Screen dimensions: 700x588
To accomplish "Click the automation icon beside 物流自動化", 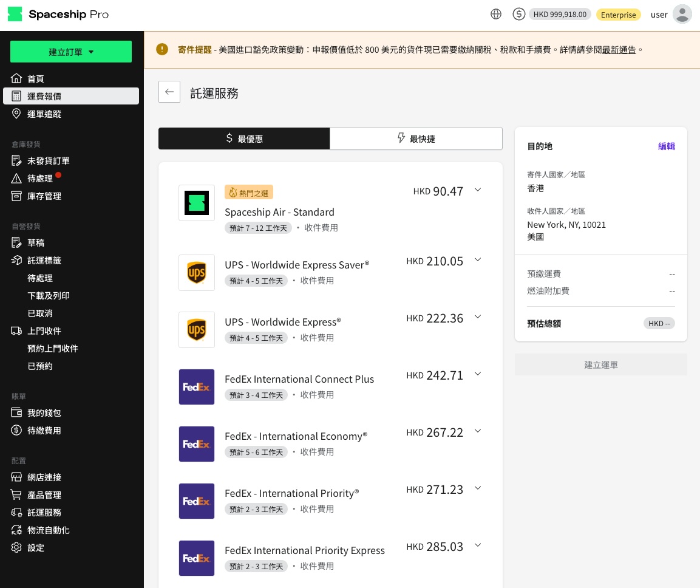I will coord(16,530).
